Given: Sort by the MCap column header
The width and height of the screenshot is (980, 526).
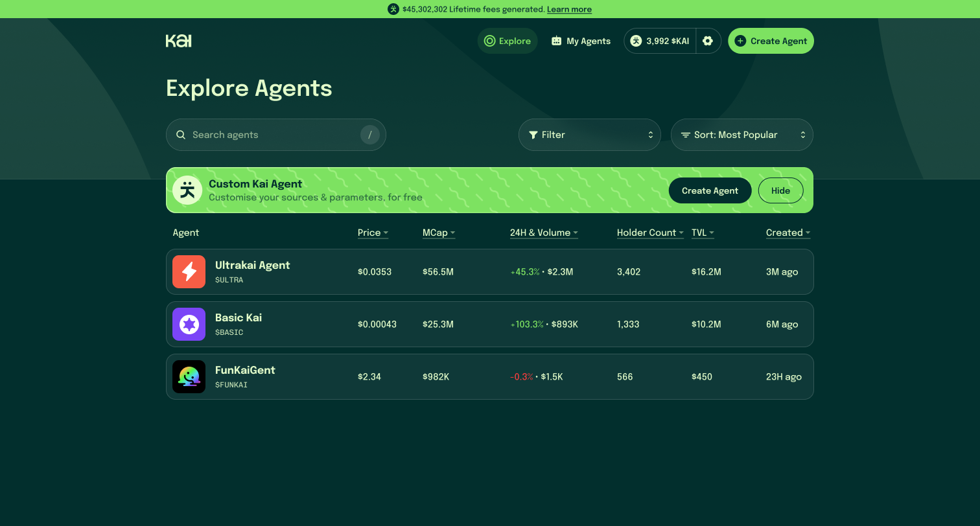Looking at the screenshot, I should [439, 233].
